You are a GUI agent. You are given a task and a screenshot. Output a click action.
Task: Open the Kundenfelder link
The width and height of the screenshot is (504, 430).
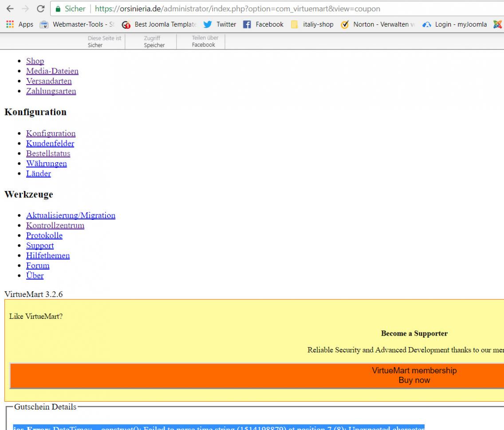click(x=50, y=143)
